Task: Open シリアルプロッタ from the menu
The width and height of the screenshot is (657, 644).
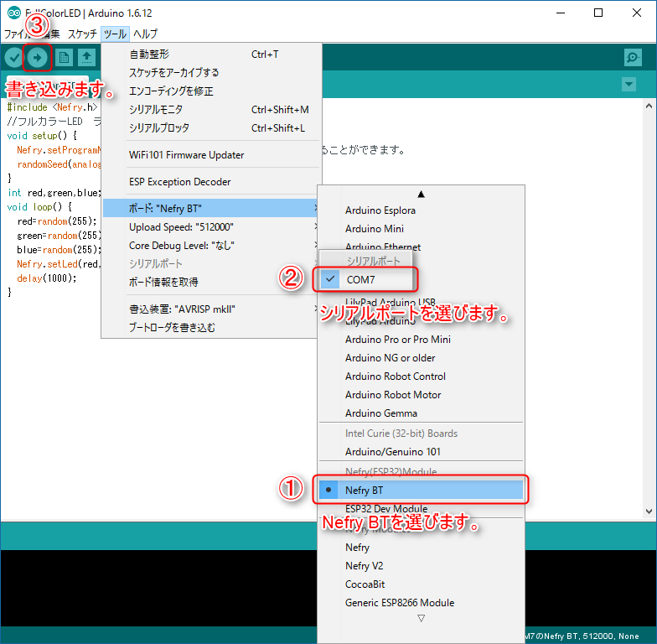Action: click(x=211, y=127)
